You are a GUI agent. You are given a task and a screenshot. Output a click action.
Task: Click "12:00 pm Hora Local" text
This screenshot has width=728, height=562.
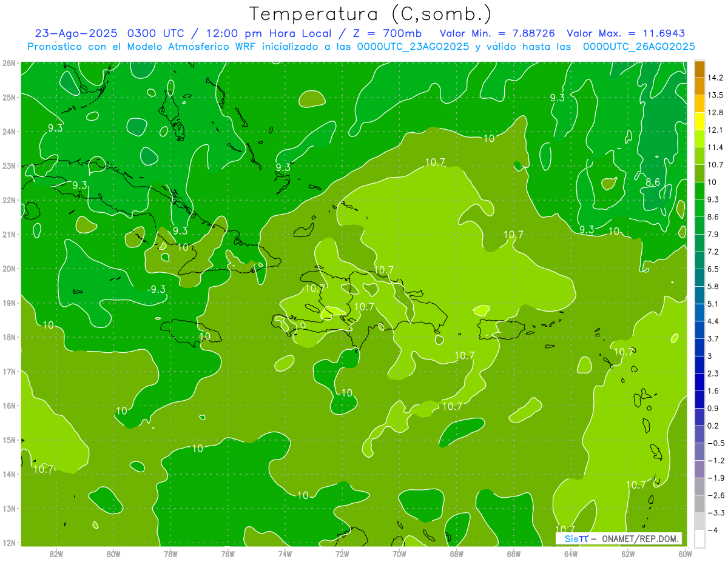pos(268,33)
